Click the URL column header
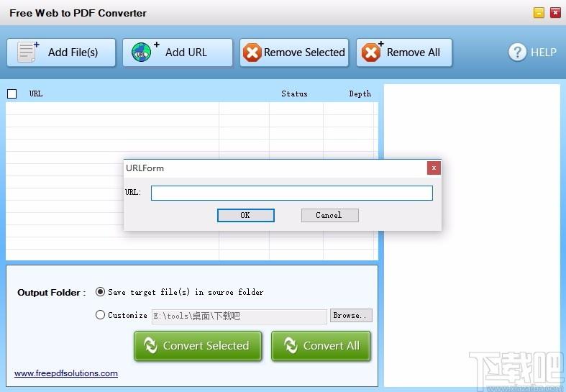 pos(36,94)
